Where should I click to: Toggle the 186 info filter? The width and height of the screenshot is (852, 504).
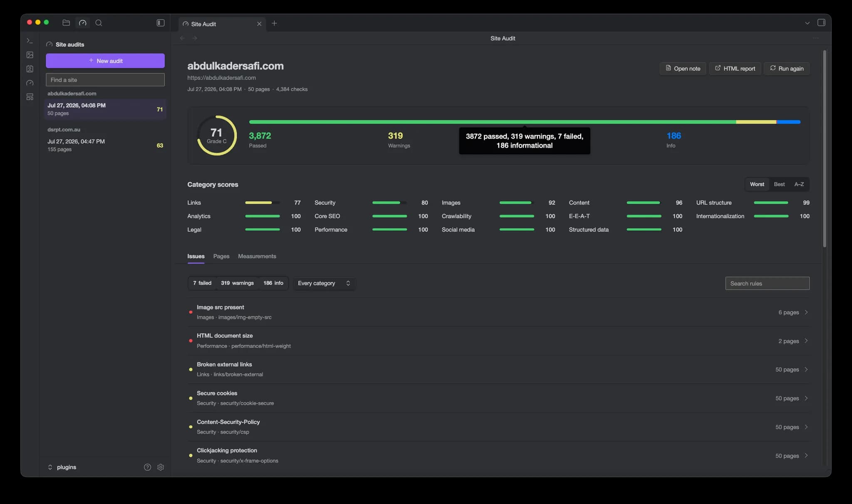point(273,283)
